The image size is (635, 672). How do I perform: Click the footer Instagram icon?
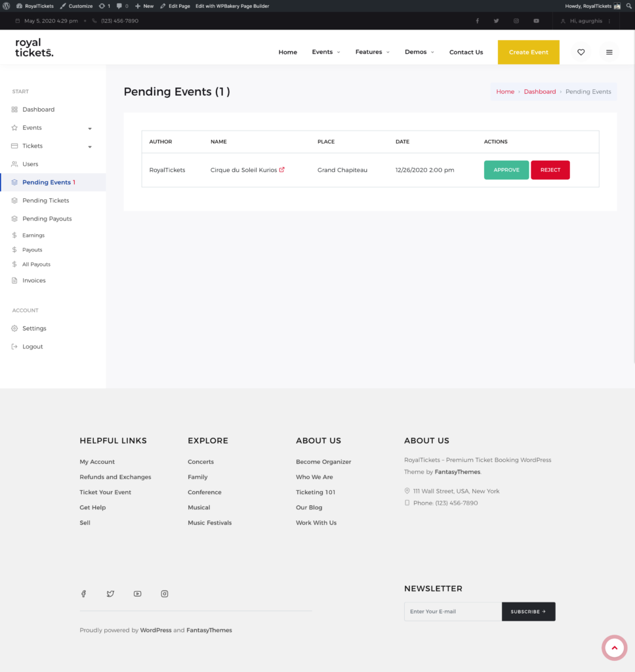pyautogui.click(x=165, y=593)
